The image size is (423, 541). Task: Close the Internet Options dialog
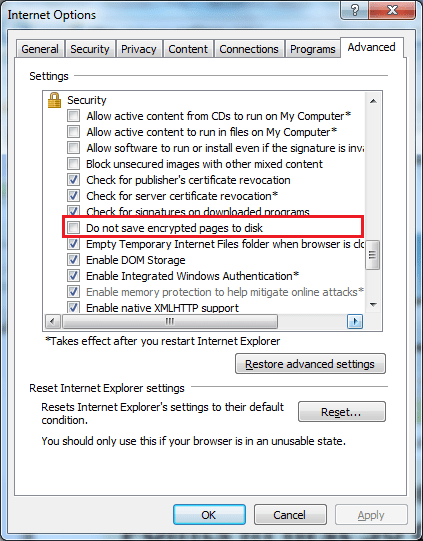pyautogui.click(x=392, y=9)
